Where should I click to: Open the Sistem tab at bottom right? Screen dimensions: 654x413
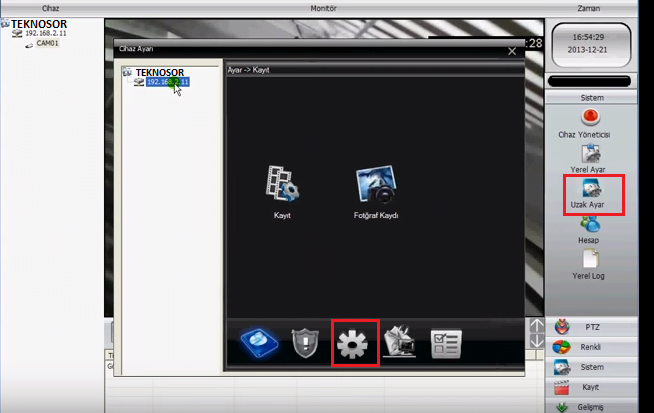(x=590, y=367)
